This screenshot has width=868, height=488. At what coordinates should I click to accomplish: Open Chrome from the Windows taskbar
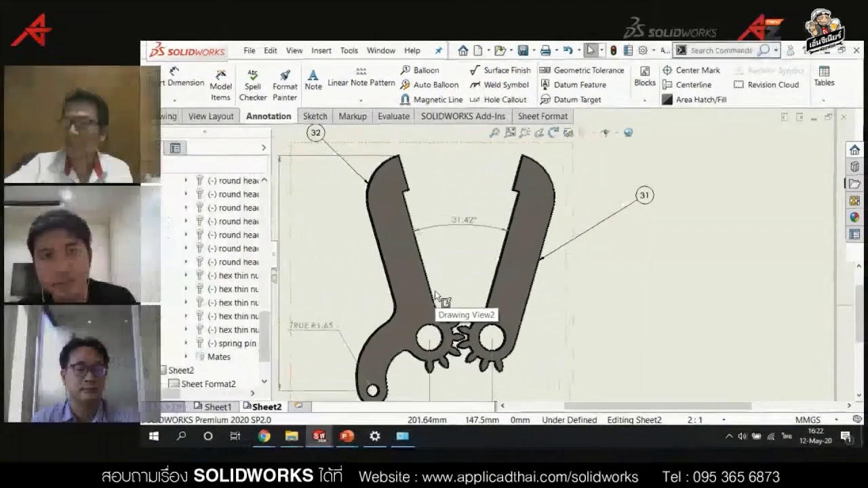(264, 436)
